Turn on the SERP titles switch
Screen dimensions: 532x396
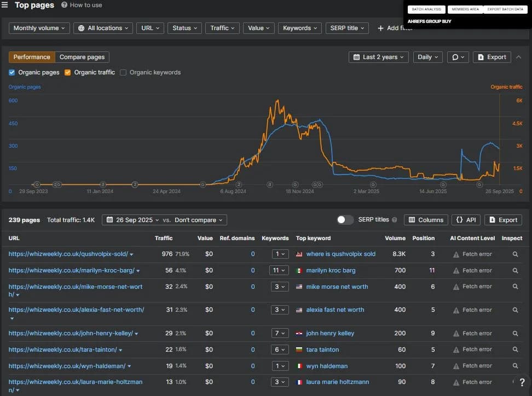(x=345, y=220)
